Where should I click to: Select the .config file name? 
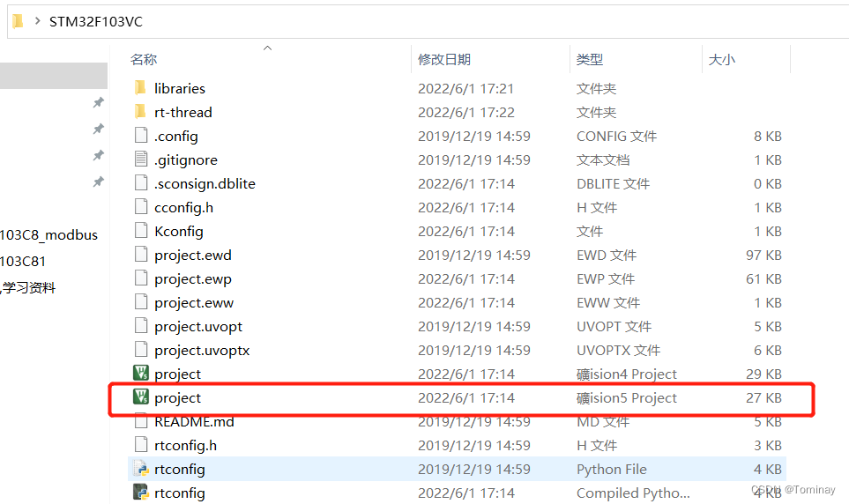176,136
